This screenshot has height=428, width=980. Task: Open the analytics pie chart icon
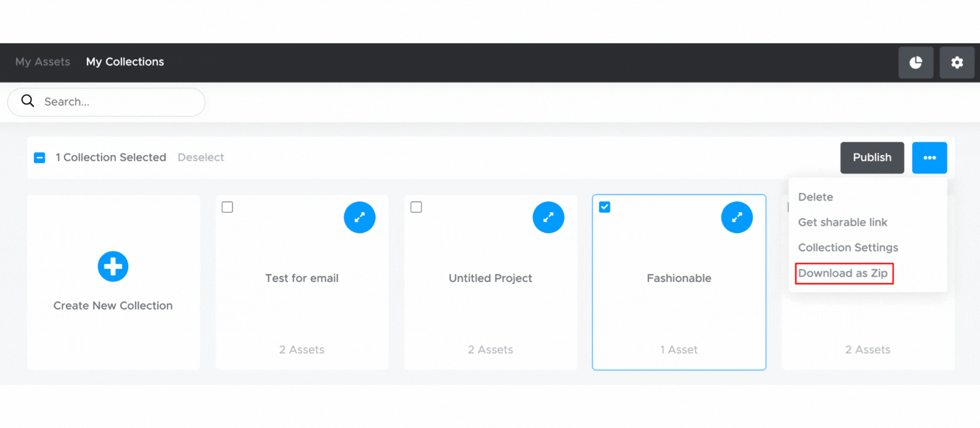[915, 62]
